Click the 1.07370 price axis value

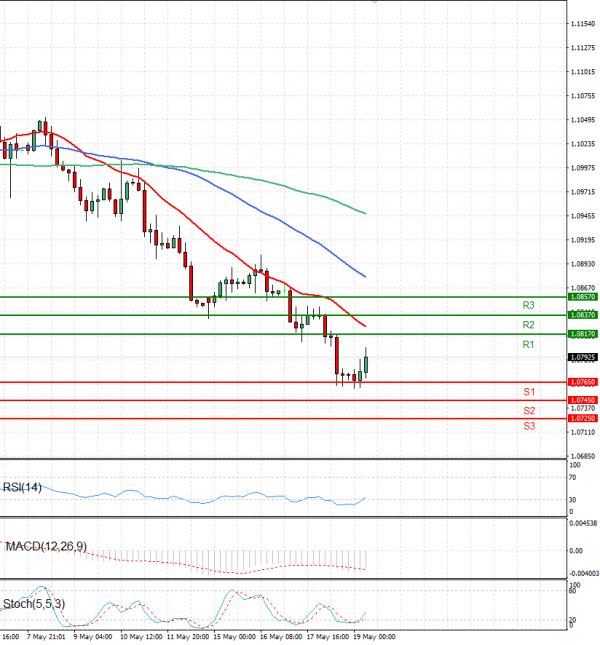583,408
